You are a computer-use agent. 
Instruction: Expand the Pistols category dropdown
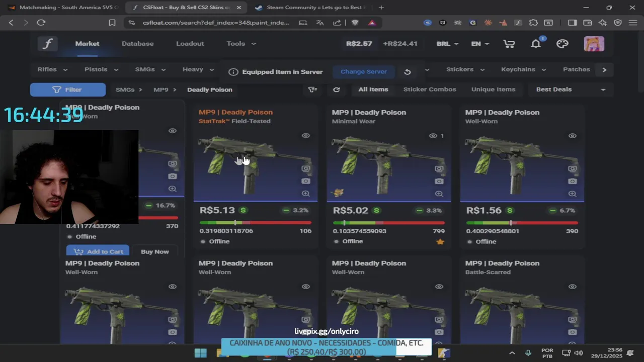(x=102, y=69)
